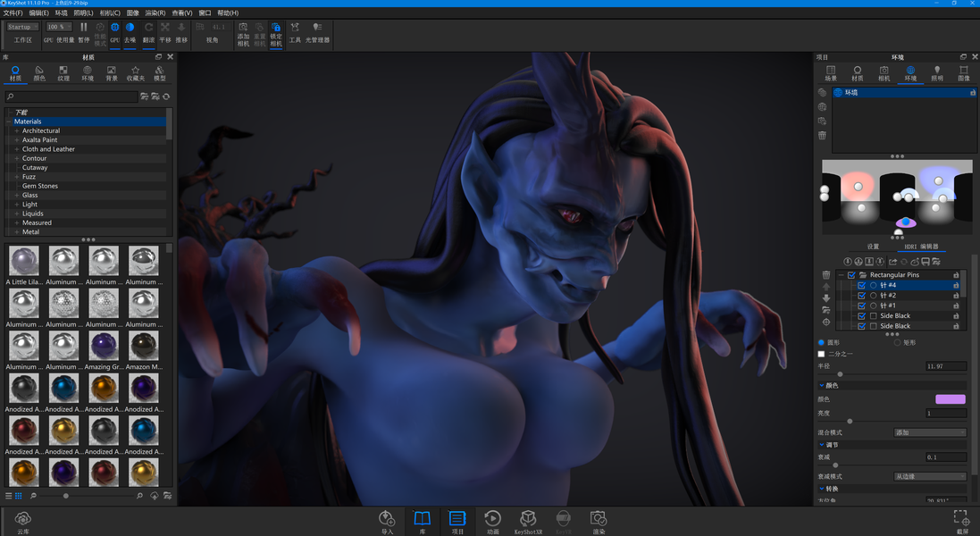Delete the selected environment with trash icon

822,135
